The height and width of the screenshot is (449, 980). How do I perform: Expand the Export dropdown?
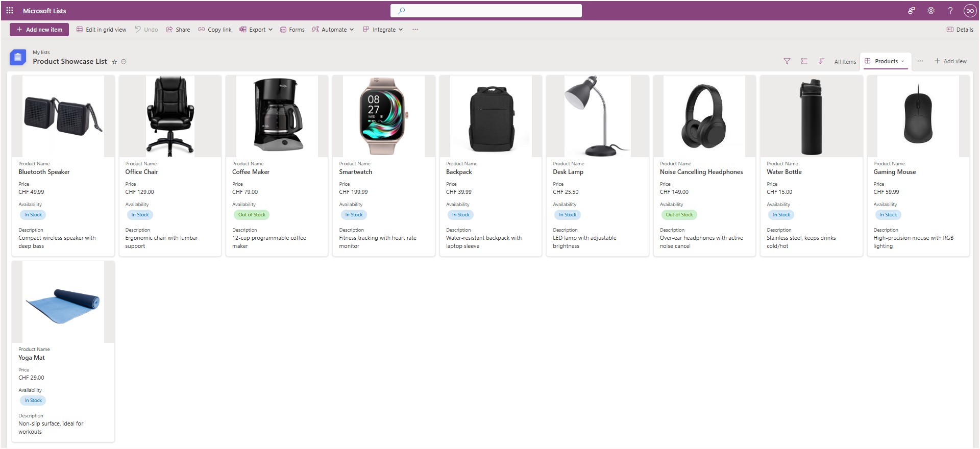[256, 30]
